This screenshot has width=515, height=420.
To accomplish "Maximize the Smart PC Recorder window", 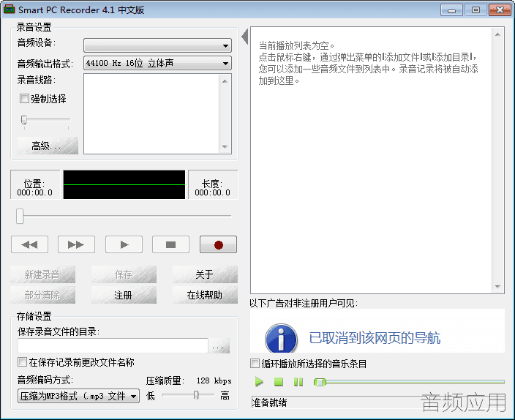I will coord(475,10).
